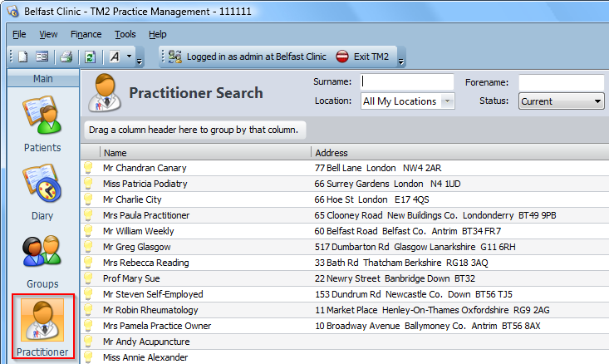The width and height of the screenshot is (609, 364).
Task: Click the lightbulb icon for Mr Andy Acupuncture
Action: pyautogui.click(x=88, y=341)
